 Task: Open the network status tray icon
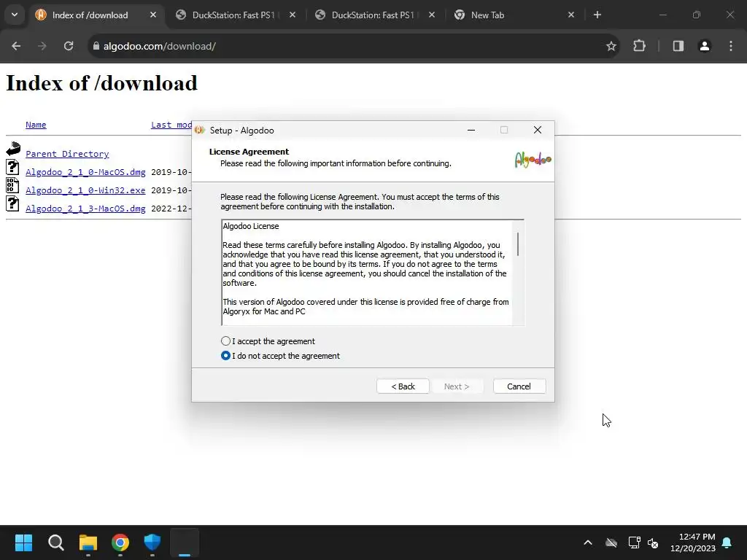(x=634, y=542)
